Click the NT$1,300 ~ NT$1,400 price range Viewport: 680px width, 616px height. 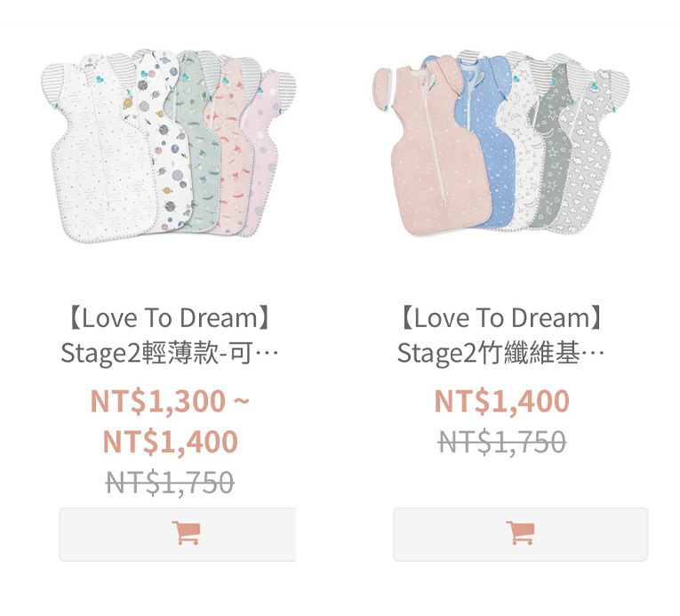pyautogui.click(x=170, y=420)
